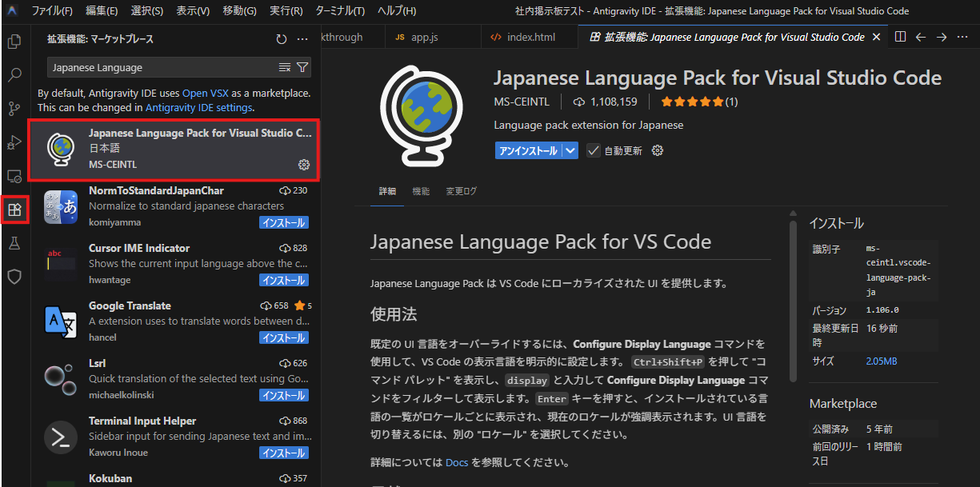Open the Search view in activity bar
The width and height of the screenshot is (980, 487).
14,75
